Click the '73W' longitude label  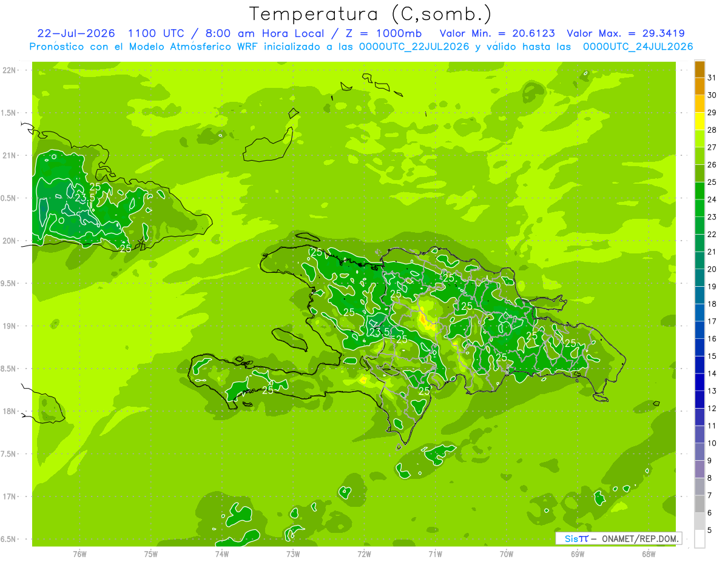point(293,554)
